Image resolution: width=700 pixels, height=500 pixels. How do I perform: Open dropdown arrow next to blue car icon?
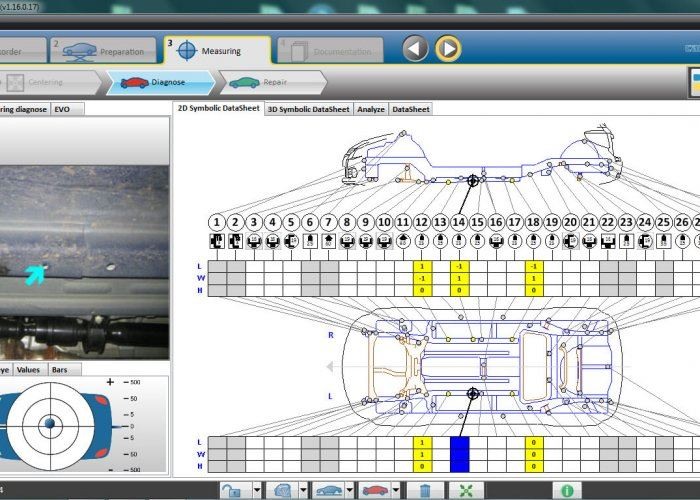[350, 490]
